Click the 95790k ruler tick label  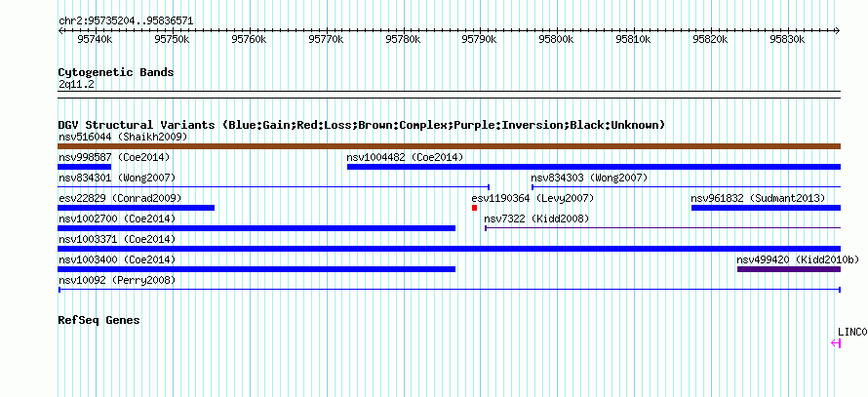[x=480, y=39]
